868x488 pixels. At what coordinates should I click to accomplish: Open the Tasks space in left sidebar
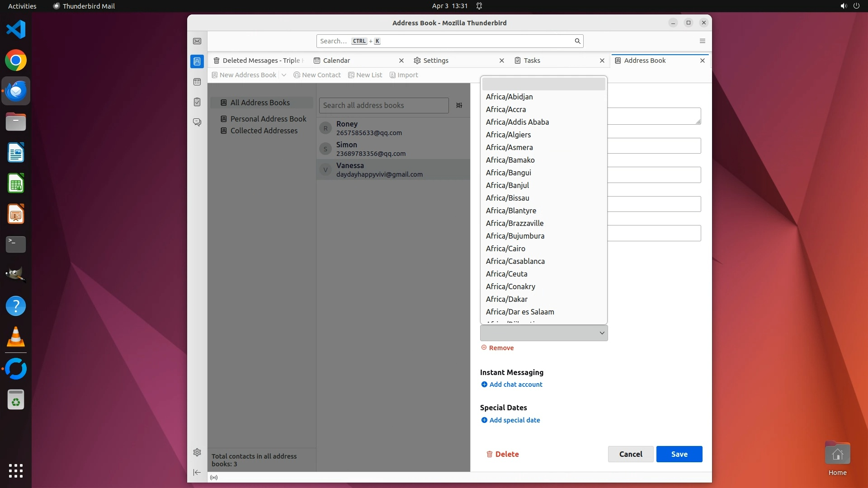[197, 102]
